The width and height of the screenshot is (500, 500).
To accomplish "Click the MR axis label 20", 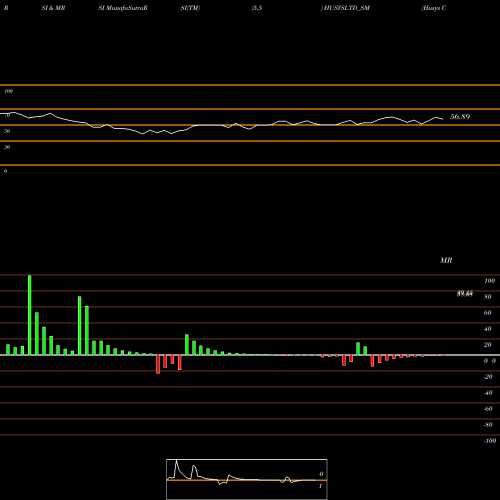I will tap(488, 345).
